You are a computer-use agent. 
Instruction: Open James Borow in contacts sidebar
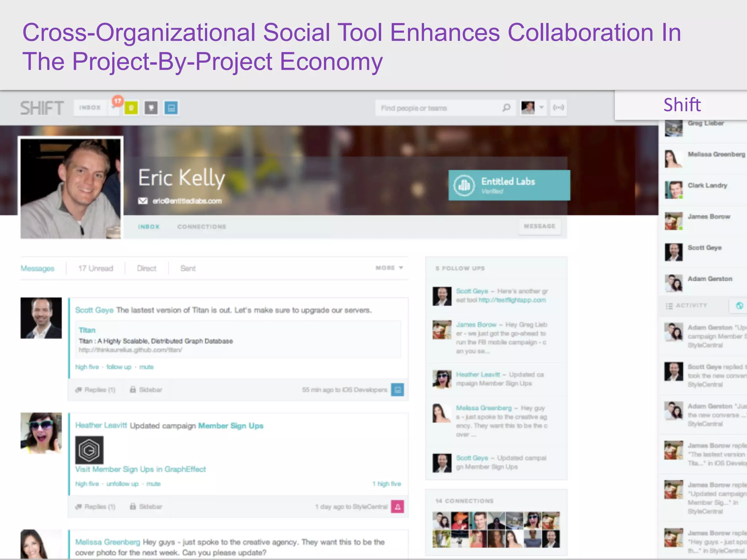(703, 221)
